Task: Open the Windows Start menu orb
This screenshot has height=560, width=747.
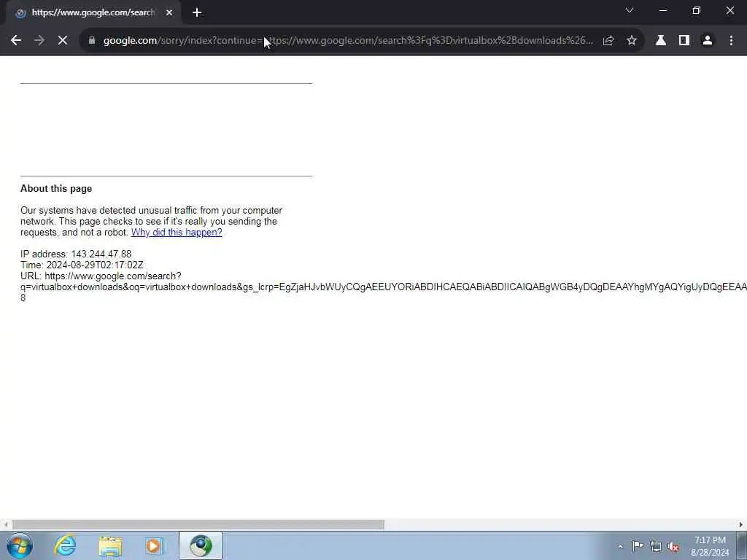Action: [x=20, y=545]
